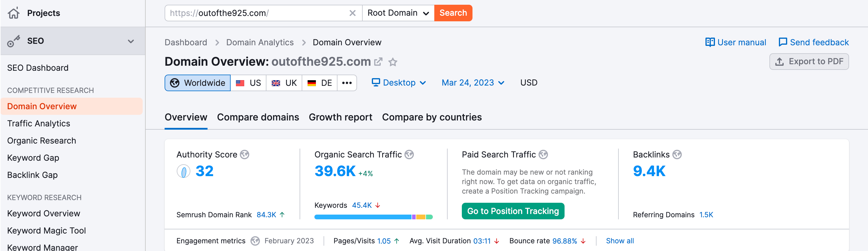Open SEO Dashboard in sidebar
The width and height of the screenshot is (868, 251).
click(x=38, y=68)
